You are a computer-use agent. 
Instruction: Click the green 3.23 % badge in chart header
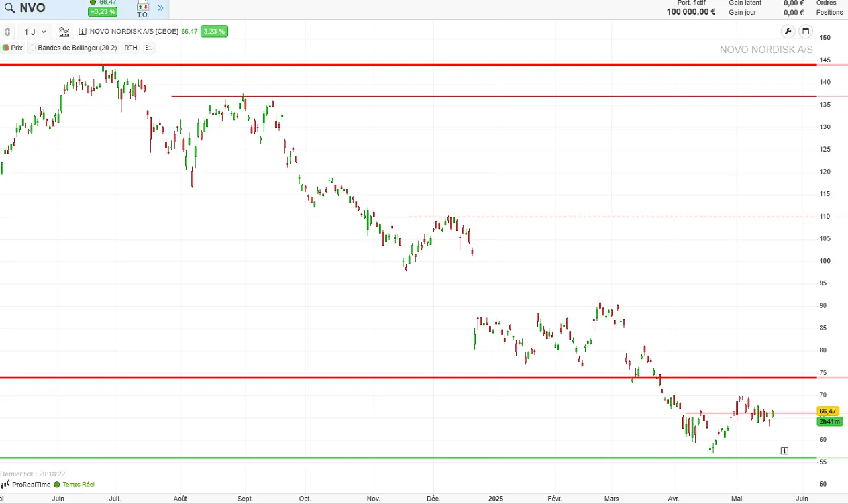(x=214, y=31)
